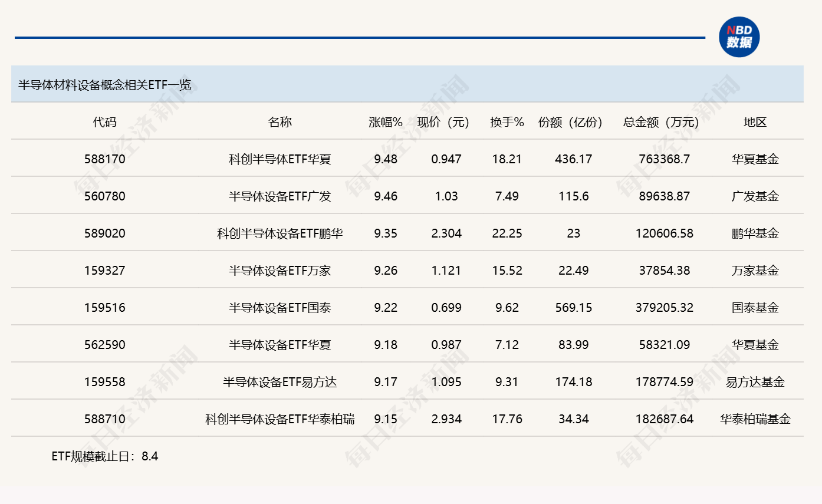Screen dimensions: 822x504
Task: Select the name 半导体设备ETF广发
Action: 280,196
